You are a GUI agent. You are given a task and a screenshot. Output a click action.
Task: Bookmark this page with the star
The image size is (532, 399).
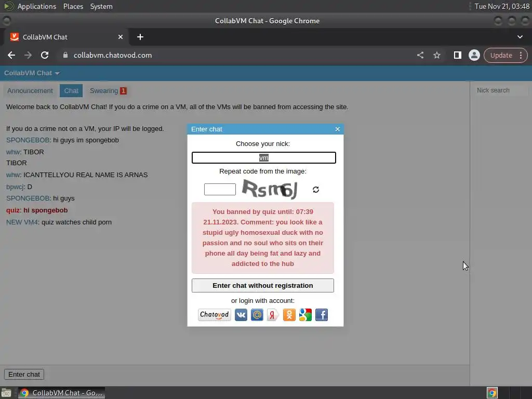436,55
